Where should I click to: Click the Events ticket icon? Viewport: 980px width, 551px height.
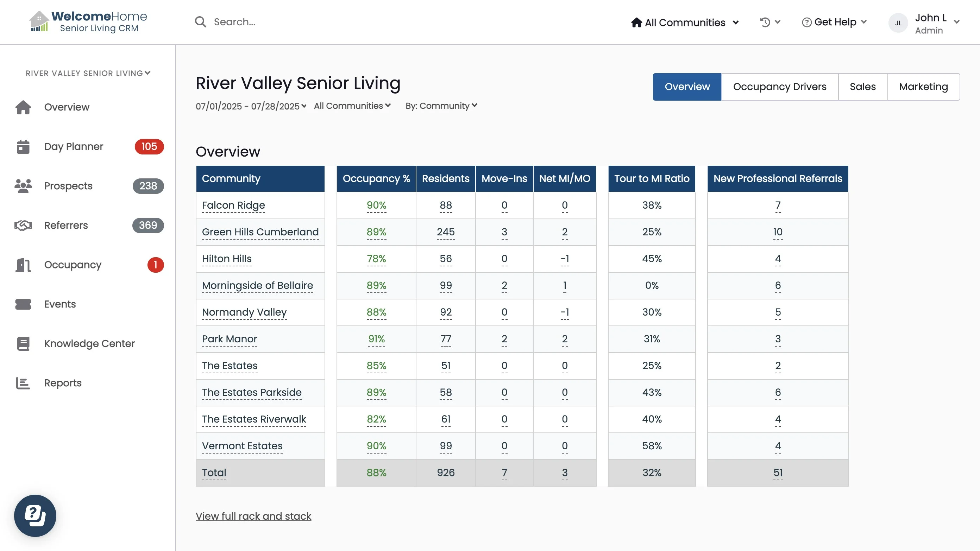coord(23,304)
